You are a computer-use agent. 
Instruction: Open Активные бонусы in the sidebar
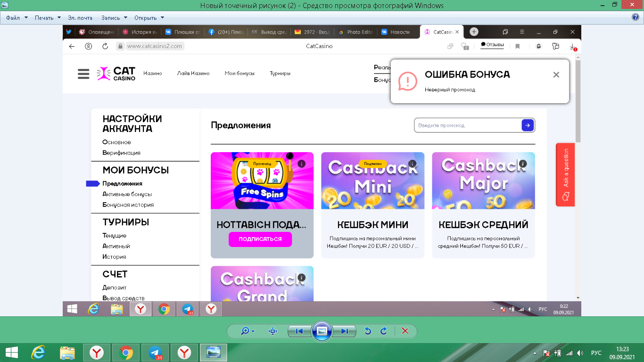127,194
